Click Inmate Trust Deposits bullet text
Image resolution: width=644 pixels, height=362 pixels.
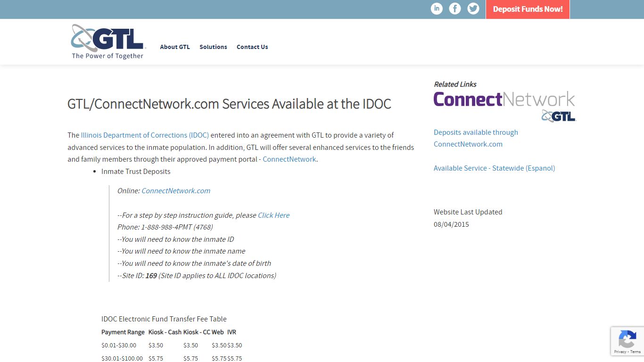pos(136,171)
